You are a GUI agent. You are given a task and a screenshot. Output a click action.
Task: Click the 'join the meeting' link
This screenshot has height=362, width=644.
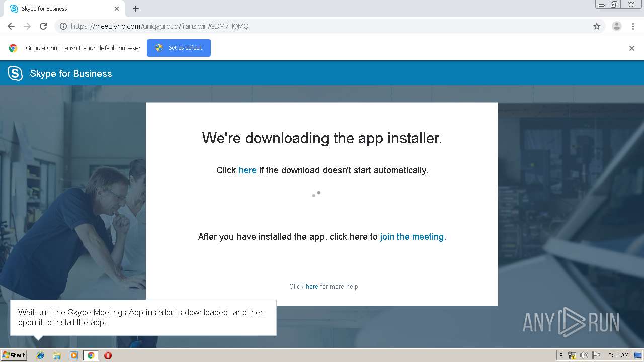(x=413, y=237)
